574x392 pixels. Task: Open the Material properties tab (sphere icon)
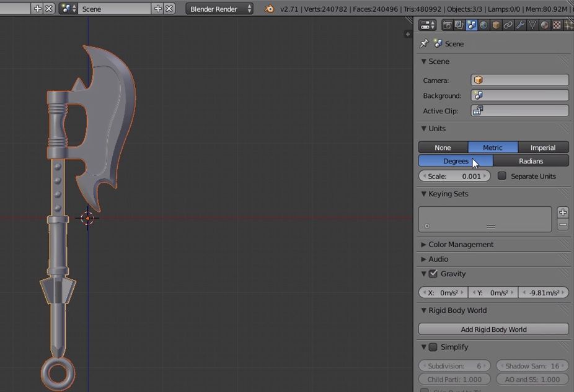coord(544,25)
